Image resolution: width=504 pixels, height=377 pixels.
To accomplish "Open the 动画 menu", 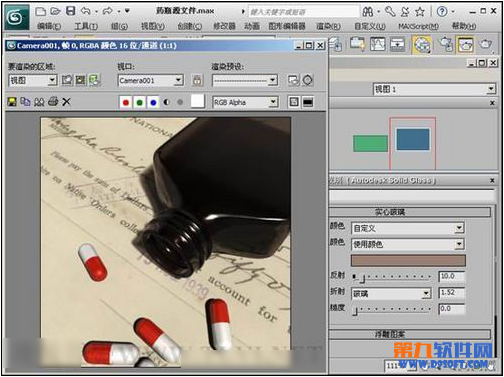I will (x=252, y=26).
